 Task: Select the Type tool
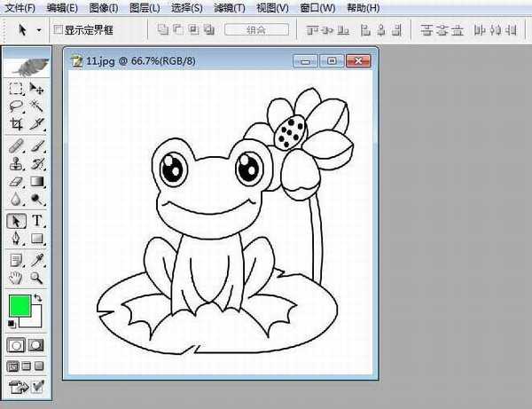click(x=37, y=220)
